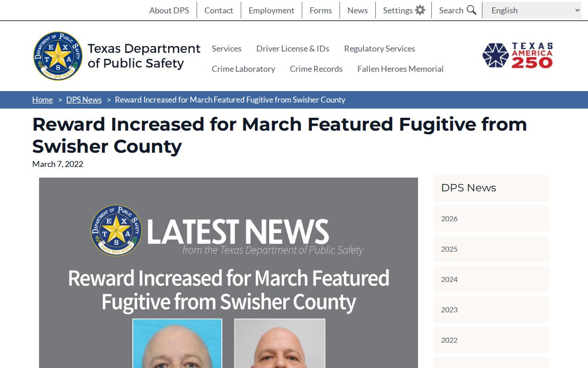
Task: Select 2022 in the DPS News sidebar
Action: 492,340
